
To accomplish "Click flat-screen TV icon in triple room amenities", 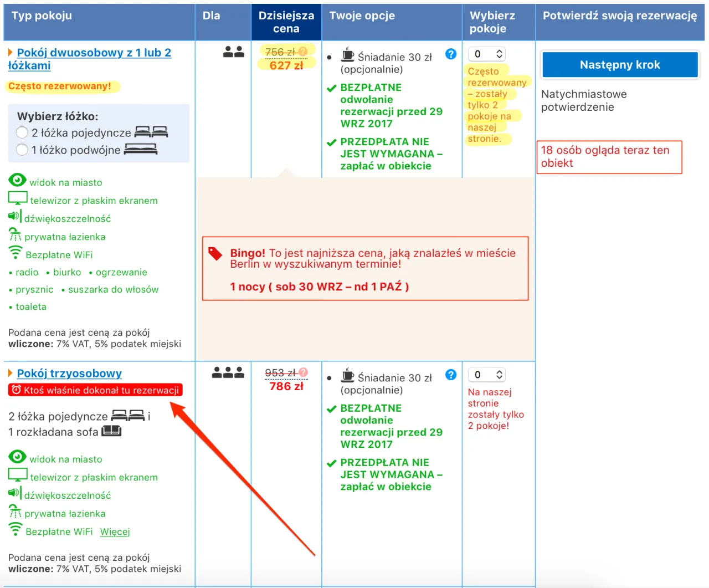I will (x=18, y=475).
